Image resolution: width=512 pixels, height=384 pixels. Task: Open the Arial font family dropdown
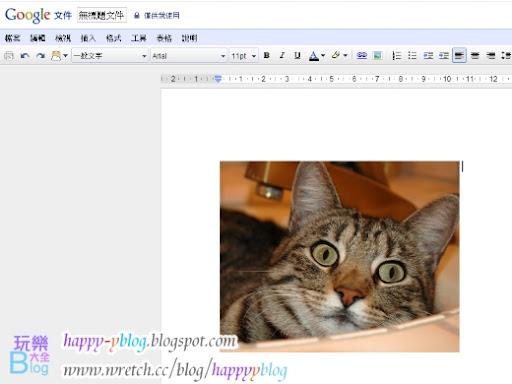[x=189, y=56]
